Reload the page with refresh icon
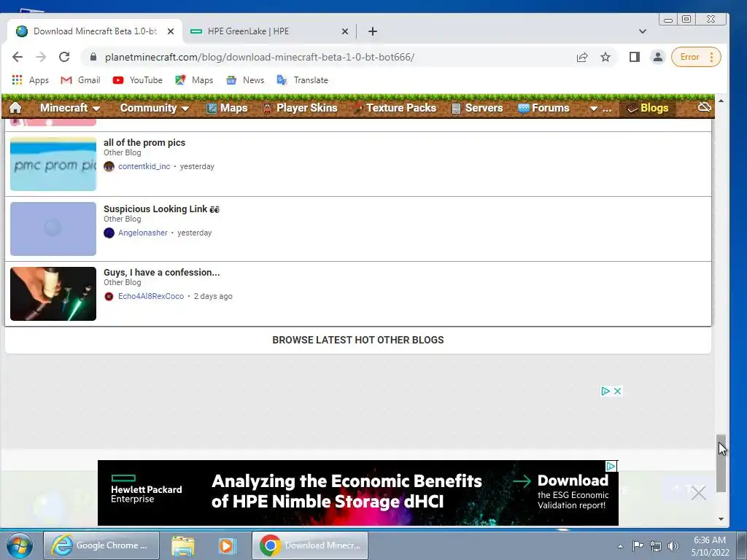Viewport: 747px width, 560px height. [x=64, y=57]
